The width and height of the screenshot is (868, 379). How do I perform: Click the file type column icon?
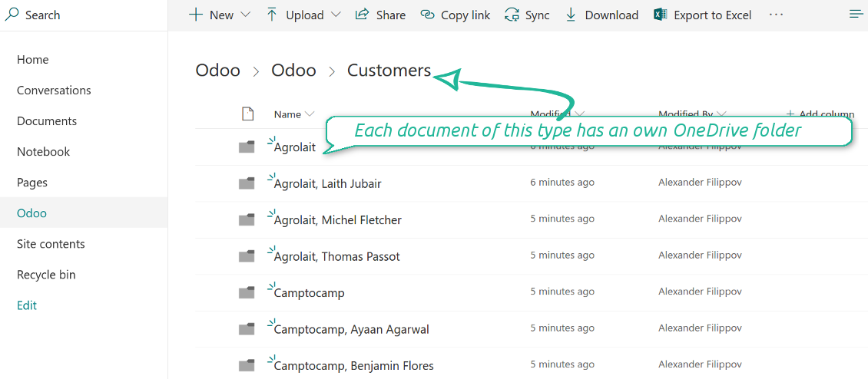[x=247, y=114]
